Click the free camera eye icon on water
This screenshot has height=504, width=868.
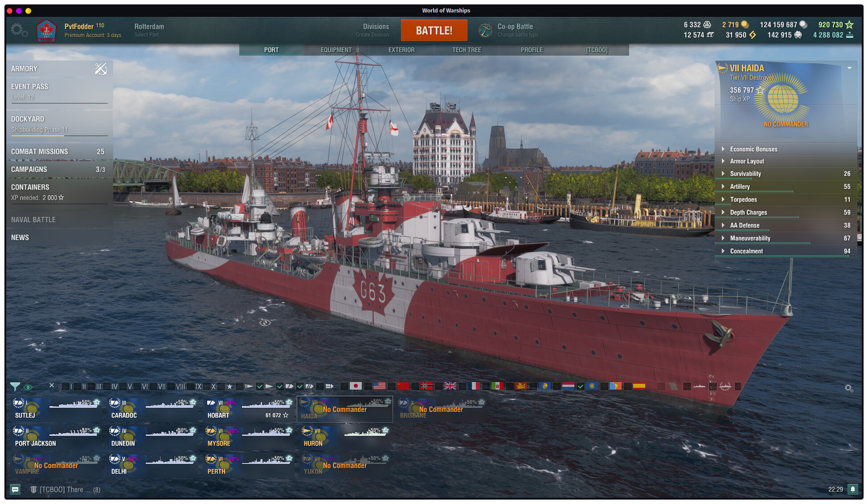tap(265, 322)
